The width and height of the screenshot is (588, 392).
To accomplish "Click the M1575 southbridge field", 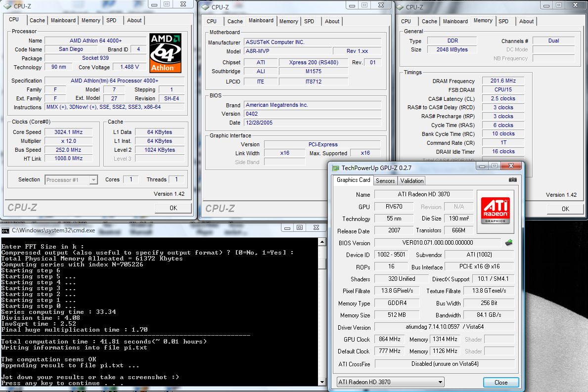I will click(x=314, y=71).
